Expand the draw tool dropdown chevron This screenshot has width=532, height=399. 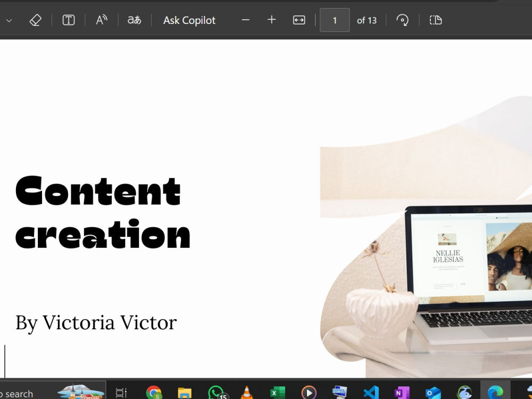click(9, 20)
